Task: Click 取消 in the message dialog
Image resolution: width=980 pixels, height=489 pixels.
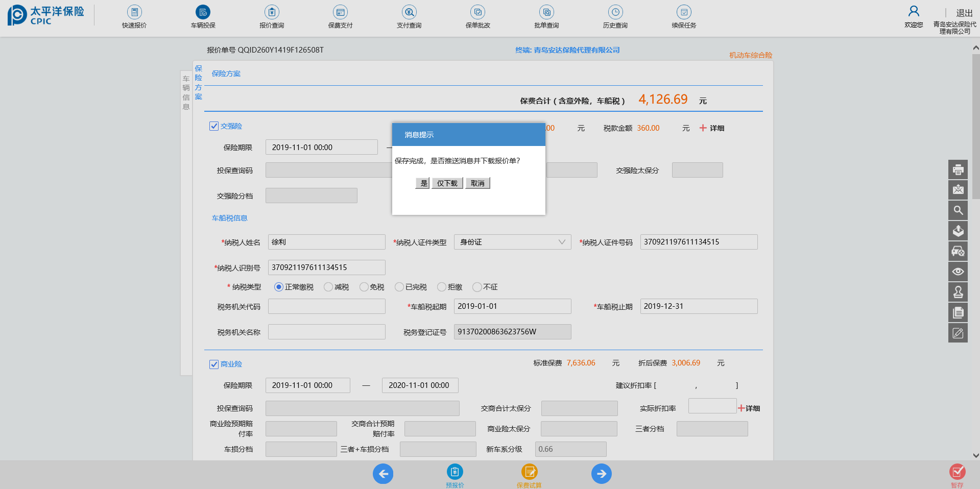Action: [477, 183]
